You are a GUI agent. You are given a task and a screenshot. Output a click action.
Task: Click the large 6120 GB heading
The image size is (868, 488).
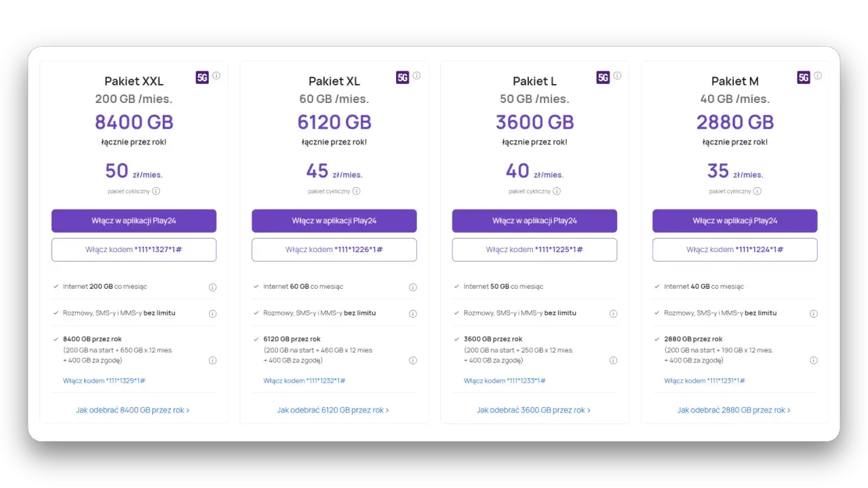334,122
